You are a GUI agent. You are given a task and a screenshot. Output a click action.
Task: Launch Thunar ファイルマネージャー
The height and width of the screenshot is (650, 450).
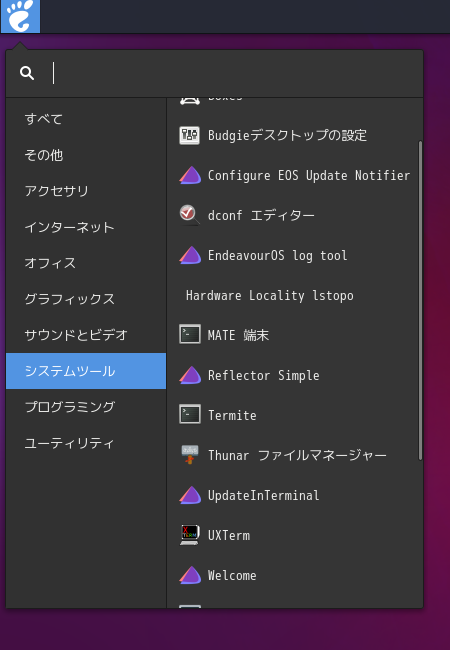(295, 456)
